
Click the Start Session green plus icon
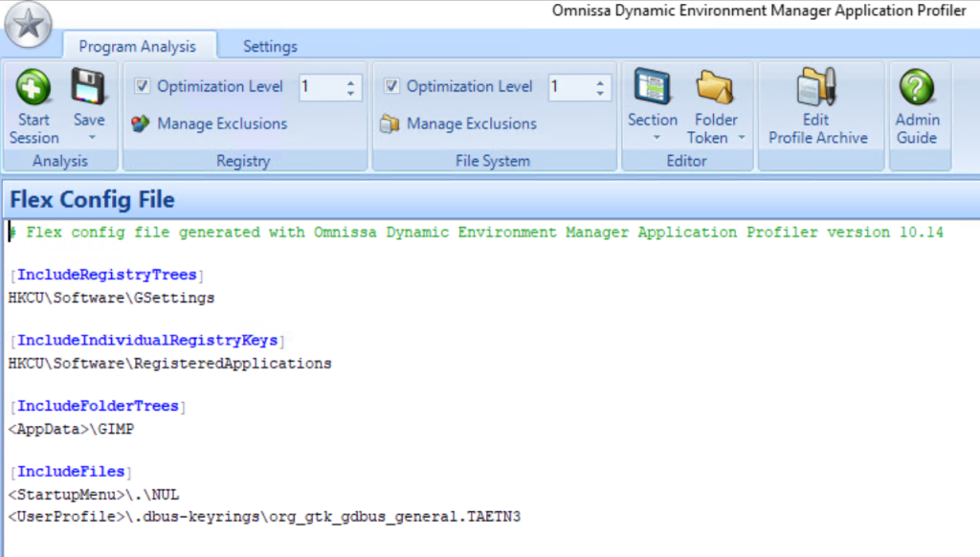pos(33,87)
